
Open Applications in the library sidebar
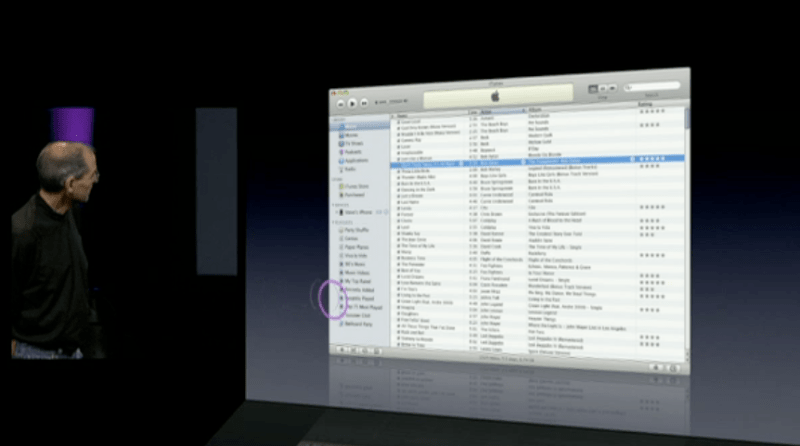point(358,160)
